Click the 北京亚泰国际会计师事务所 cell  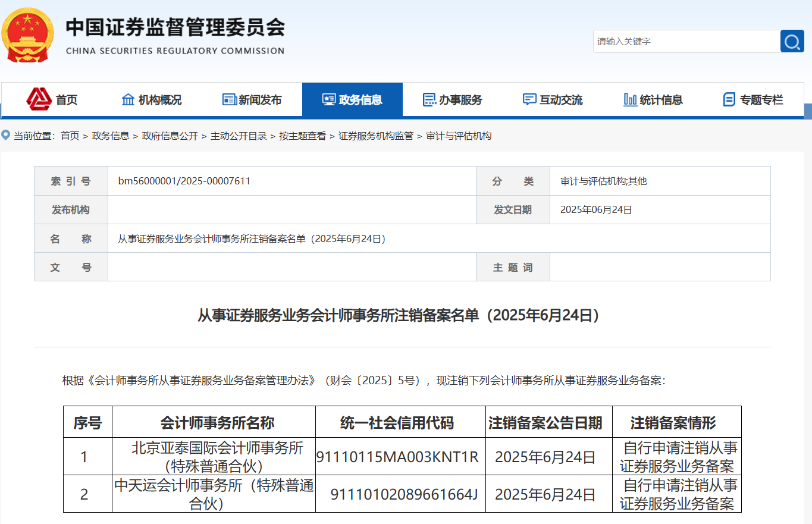tap(214, 456)
